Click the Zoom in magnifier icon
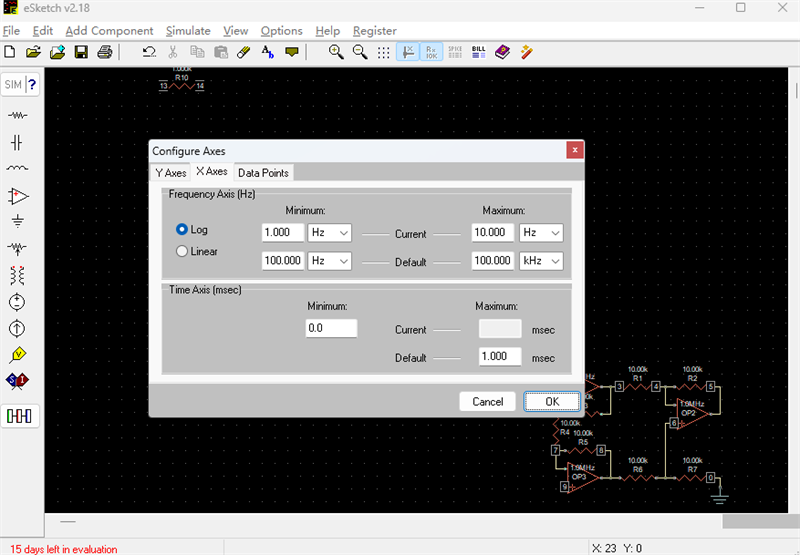800x555 pixels. click(336, 52)
